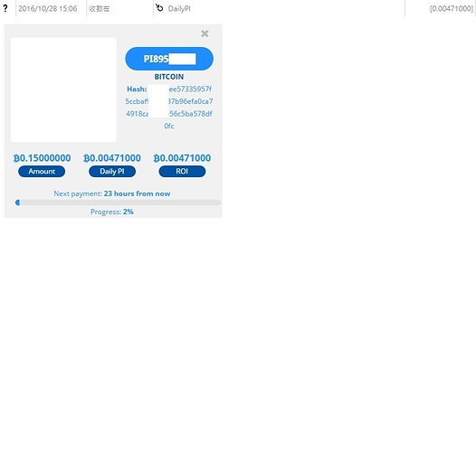Viewport: 476px width, 452px height.
Task: Click the payment progress bar
Action: [118, 202]
